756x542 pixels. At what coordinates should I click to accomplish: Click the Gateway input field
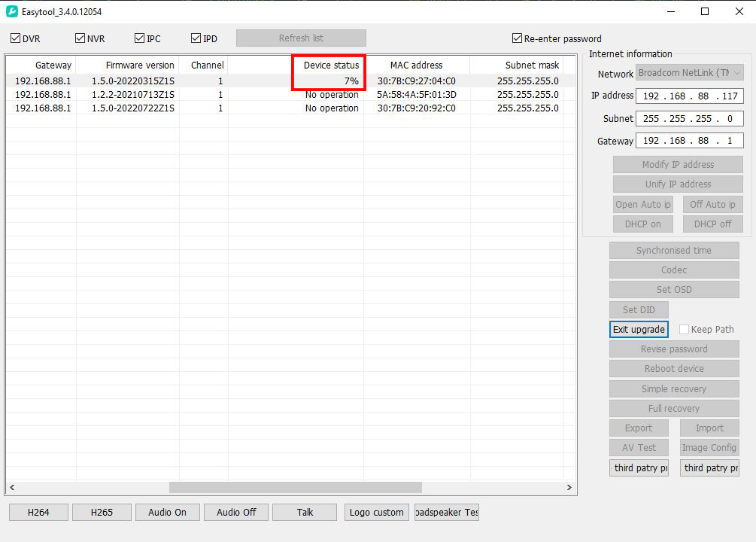(689, 142)
